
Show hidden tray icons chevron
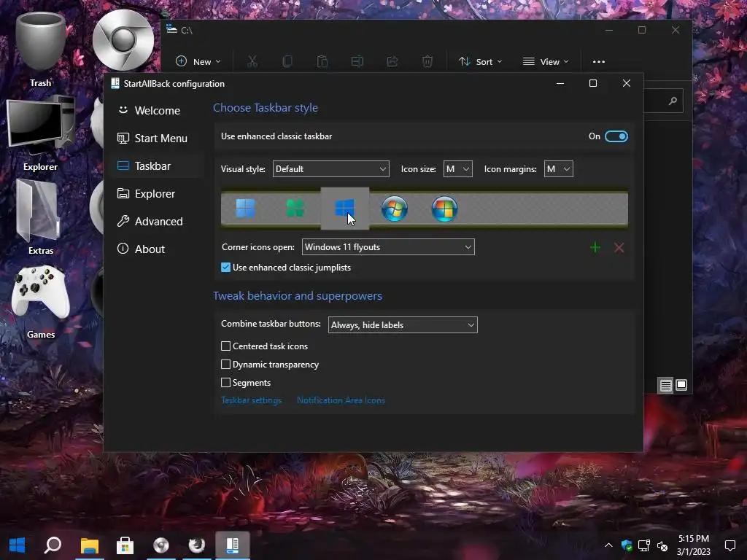pyautogui.click(x=608, y=545)
